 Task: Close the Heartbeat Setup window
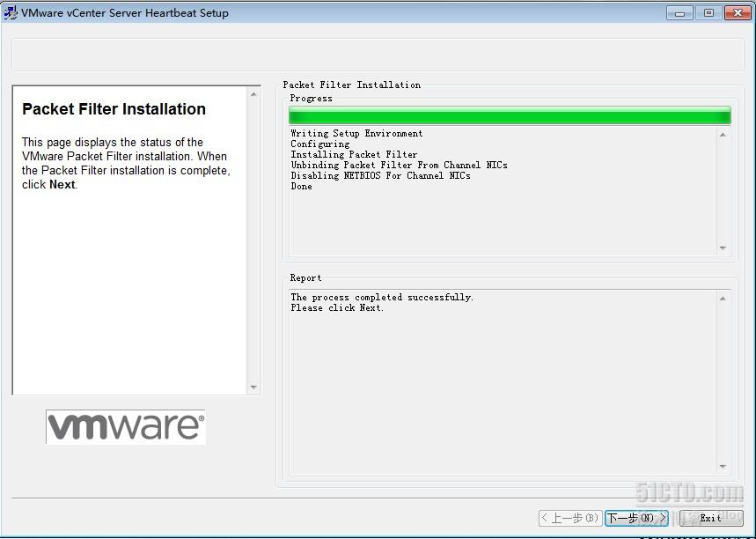click(738, 12)
